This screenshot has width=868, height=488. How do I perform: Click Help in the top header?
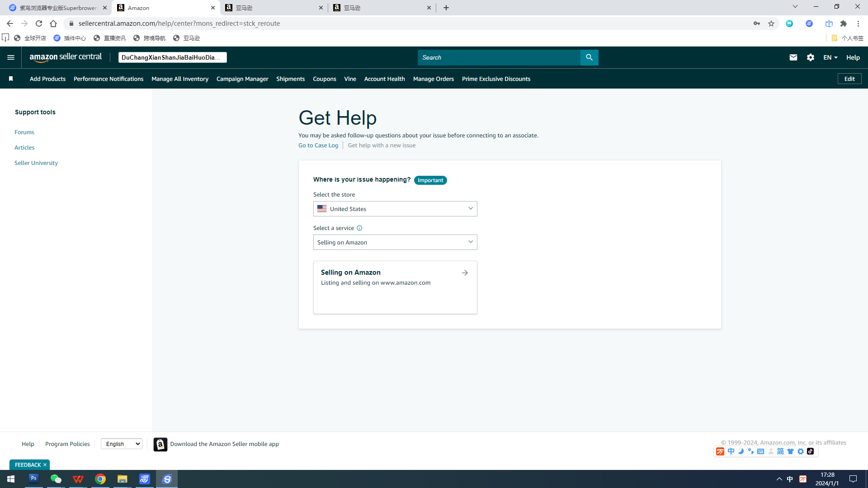pyautogui.click(x=853, y=57)
